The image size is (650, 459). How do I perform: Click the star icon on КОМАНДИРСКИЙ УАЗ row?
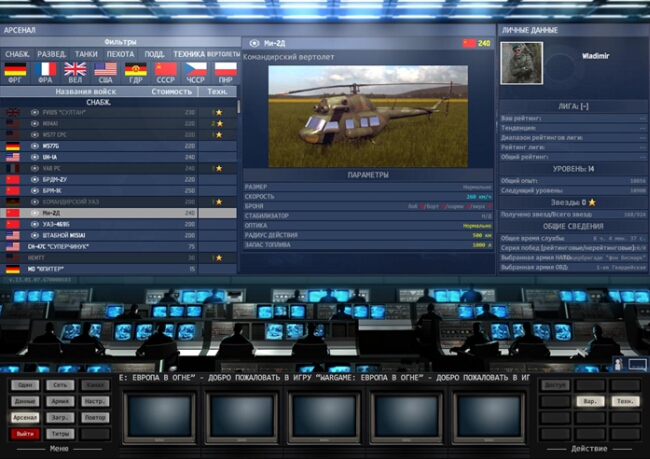pos(219,202)
